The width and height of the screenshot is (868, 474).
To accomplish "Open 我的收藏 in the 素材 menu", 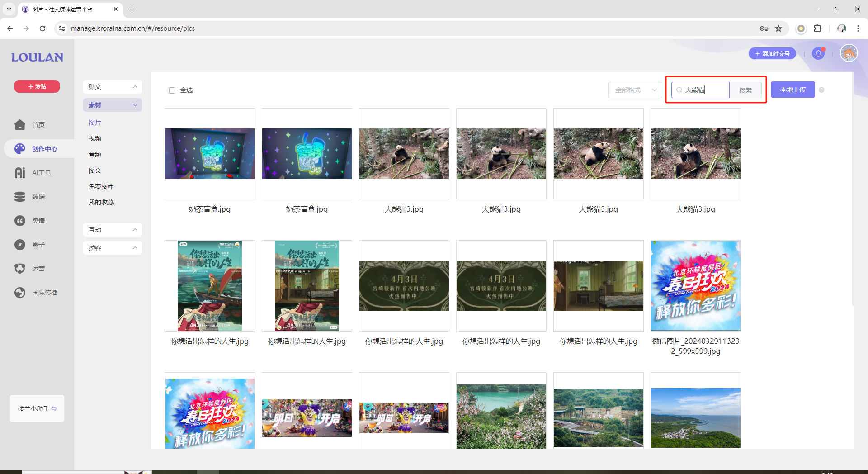I will 101,202.
